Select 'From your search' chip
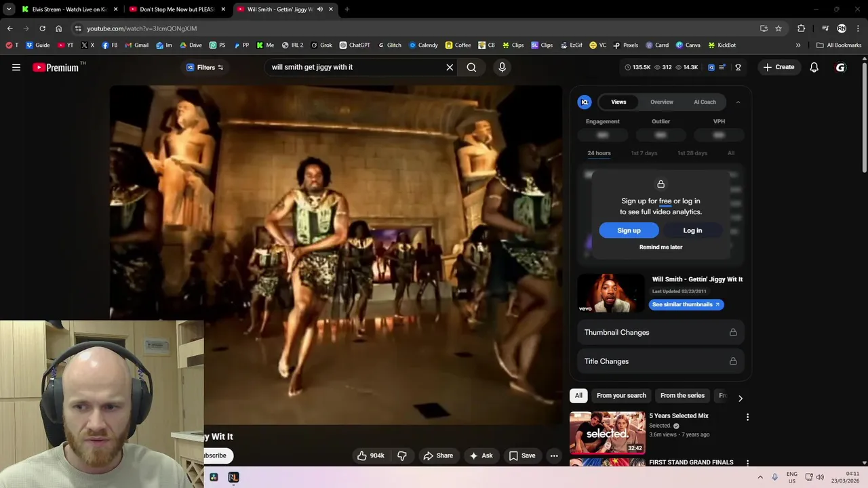 tap(621, 396)
